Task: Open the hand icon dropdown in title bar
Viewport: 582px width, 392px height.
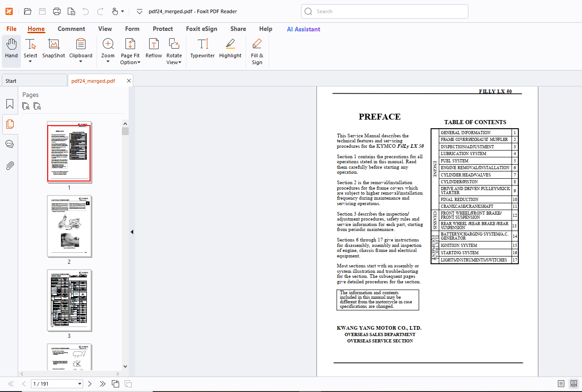Action: pyautogui.click(x=122, y=11)
